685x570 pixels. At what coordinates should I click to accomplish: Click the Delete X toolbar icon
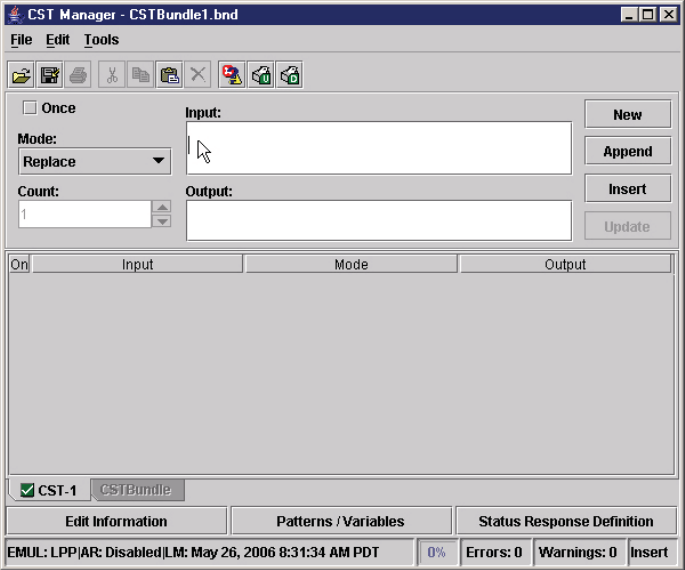pyautogui.click(x=198, y=75)
